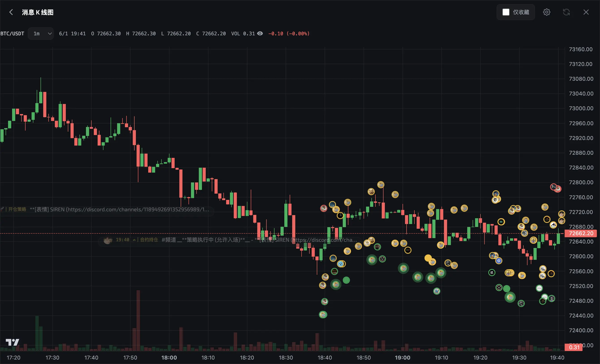The width and height of the screenshot is (600, 364).
Task: Select the red-ringed marker at 18:40
Action: pos(324,208)
